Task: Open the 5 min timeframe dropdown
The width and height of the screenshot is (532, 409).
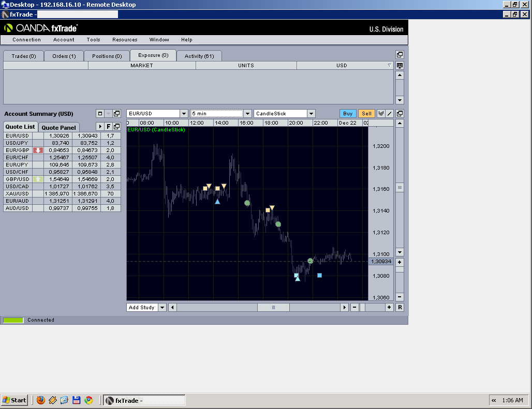Action: [x=248, y=114]
